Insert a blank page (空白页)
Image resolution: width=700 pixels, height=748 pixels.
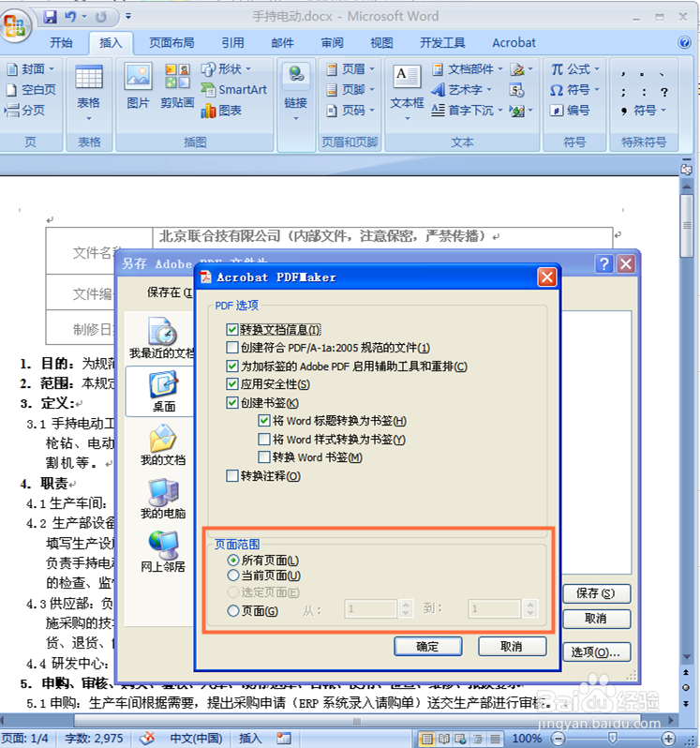point(31,90)
